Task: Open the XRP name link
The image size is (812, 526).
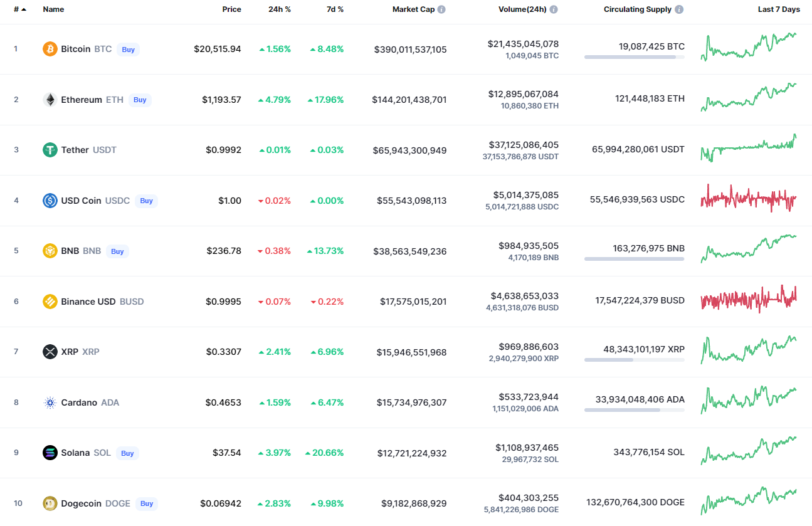Action: tap(70, 352)
